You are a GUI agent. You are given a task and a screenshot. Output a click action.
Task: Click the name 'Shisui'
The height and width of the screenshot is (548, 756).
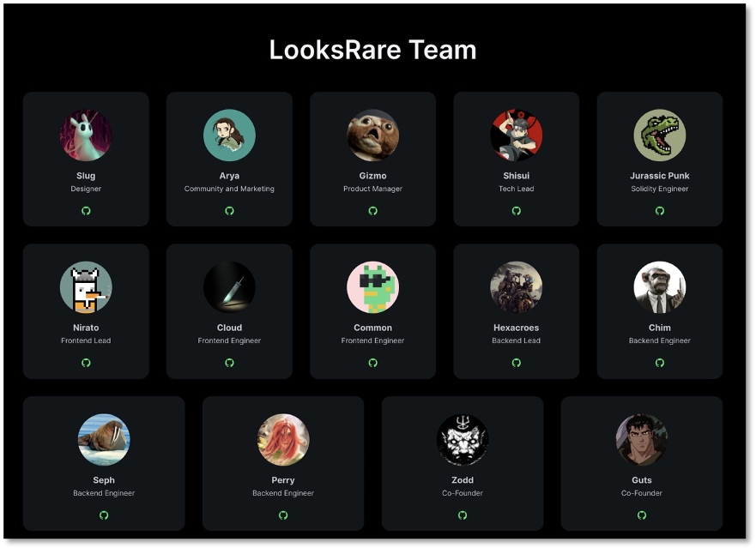[x=517, y=176]
